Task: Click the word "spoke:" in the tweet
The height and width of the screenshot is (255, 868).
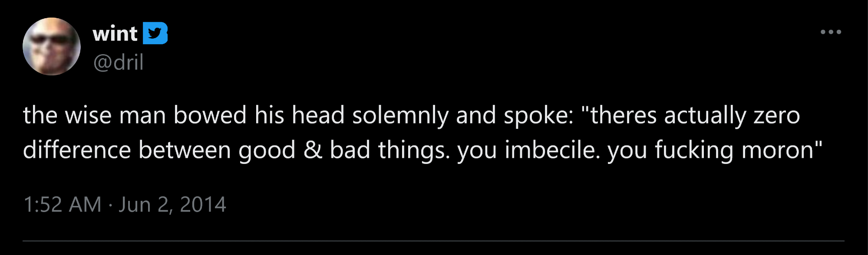Action: pyautogui.click(x=538, y=115)
